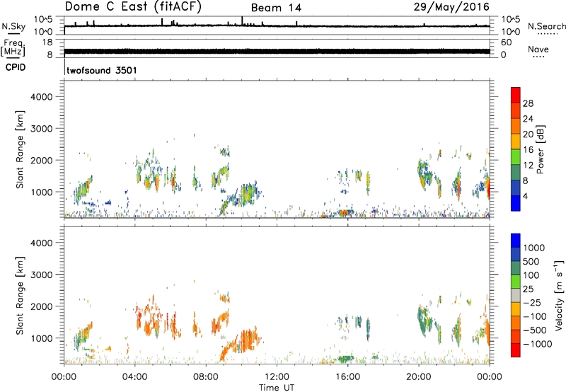Click the '16:00' time tick label

[347, 377]
